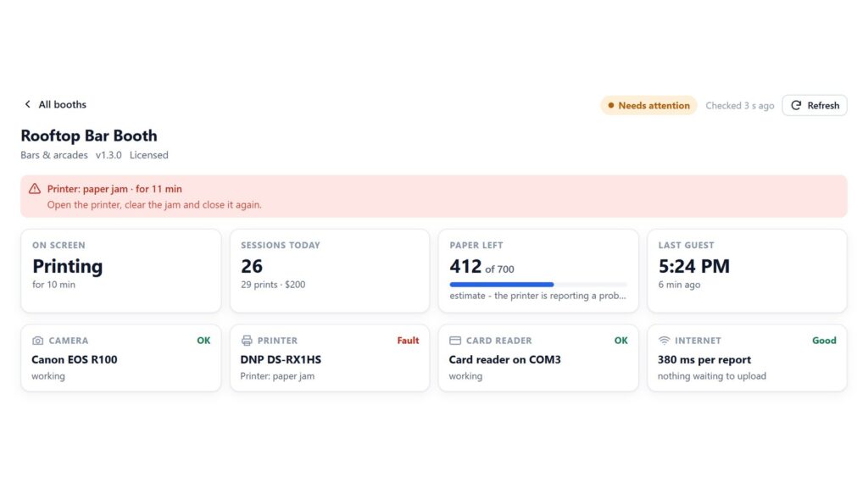The height and width of the screenshot is (488, 868).
Task: Click the ON SCREEN card label
Action: tap(58, 246)
